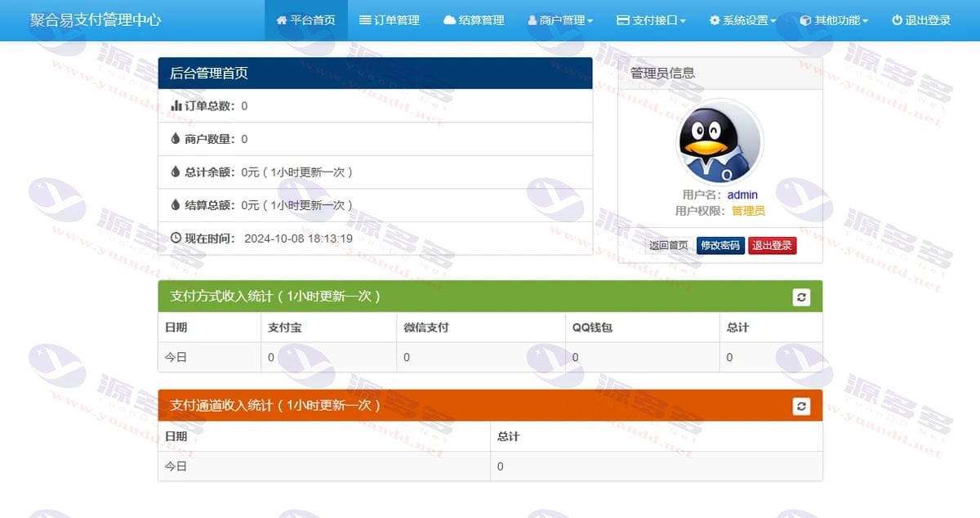The width and height of the screenshot is (980, 518).
Task: Click the home icon next to 平台首页
Action: [282, 20]
